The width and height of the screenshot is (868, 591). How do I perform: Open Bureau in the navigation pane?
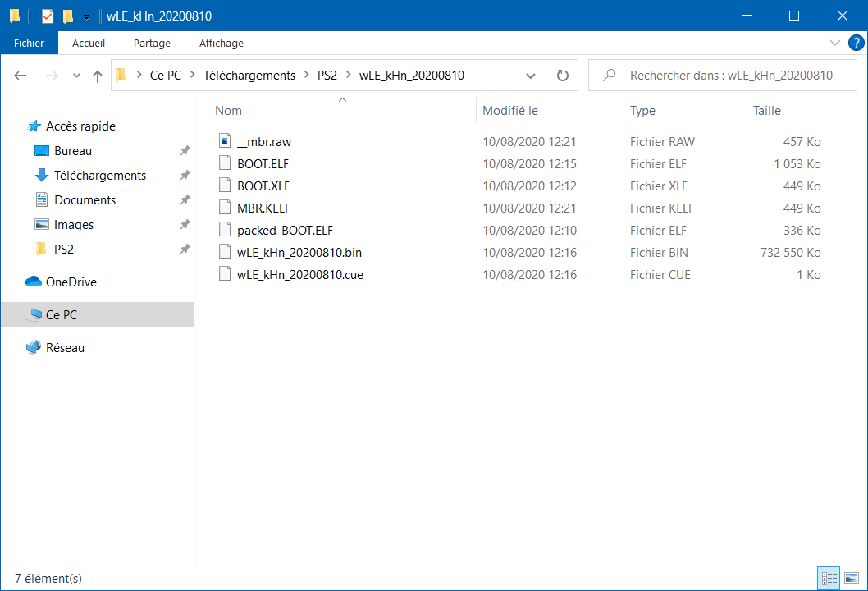click(x=73, y=151)
